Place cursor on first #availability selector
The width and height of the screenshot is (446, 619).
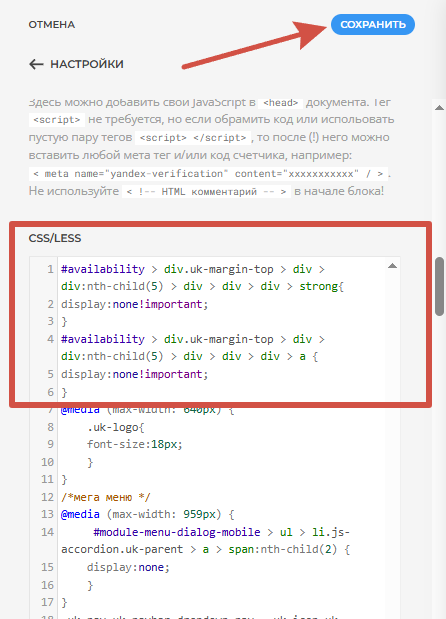[x=103, y=269]
